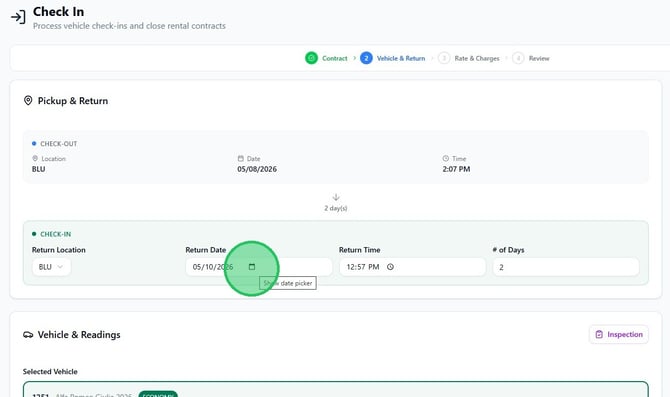
Task: Jump to the Review step
Action: coord(539,58)
